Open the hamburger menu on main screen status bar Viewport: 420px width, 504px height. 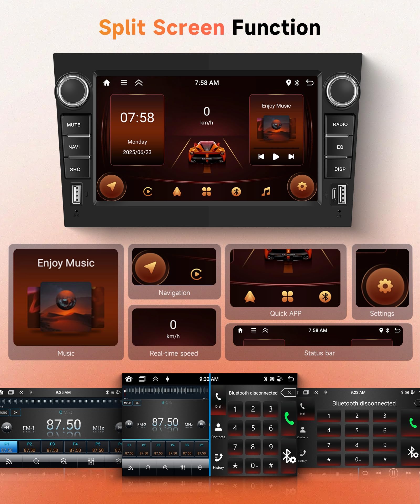point(124,83)
